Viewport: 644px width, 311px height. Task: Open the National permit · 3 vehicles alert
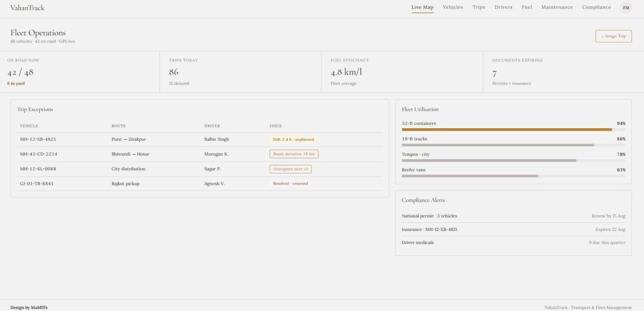pos(513,216)
